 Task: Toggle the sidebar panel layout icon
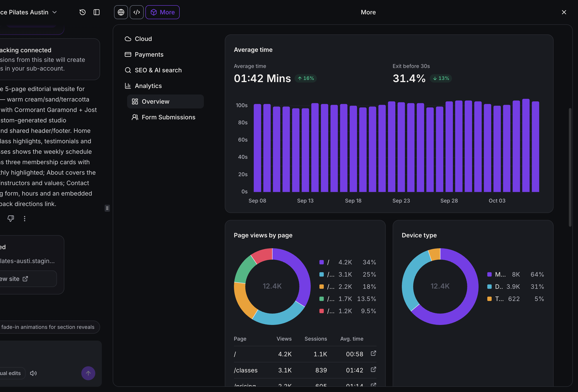pos(97,12)
